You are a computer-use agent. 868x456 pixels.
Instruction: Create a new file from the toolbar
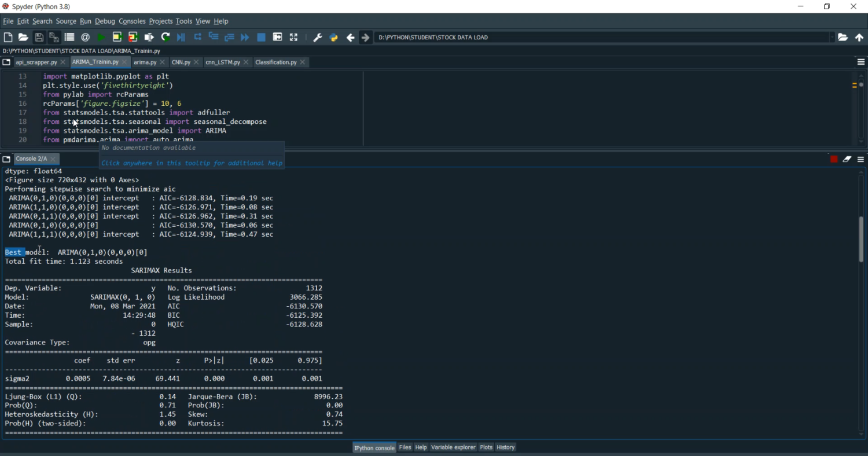8,37
